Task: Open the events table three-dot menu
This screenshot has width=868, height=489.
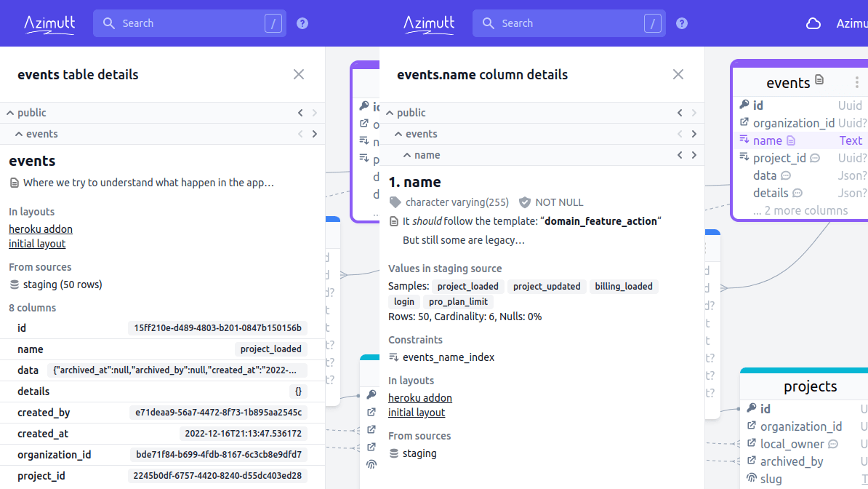Action: pyautogui.click(x=856, y=83)
